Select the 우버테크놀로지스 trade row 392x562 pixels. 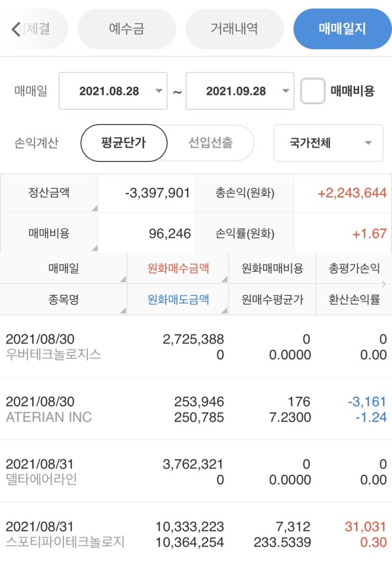(196, 347)
